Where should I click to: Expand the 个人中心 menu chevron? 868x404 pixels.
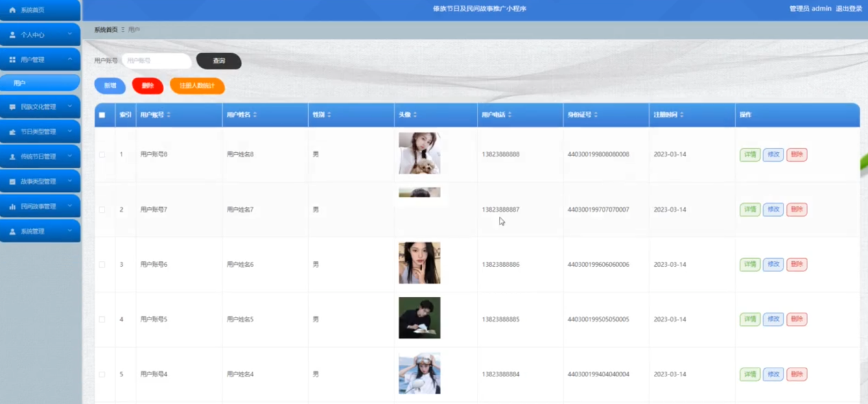69,34
